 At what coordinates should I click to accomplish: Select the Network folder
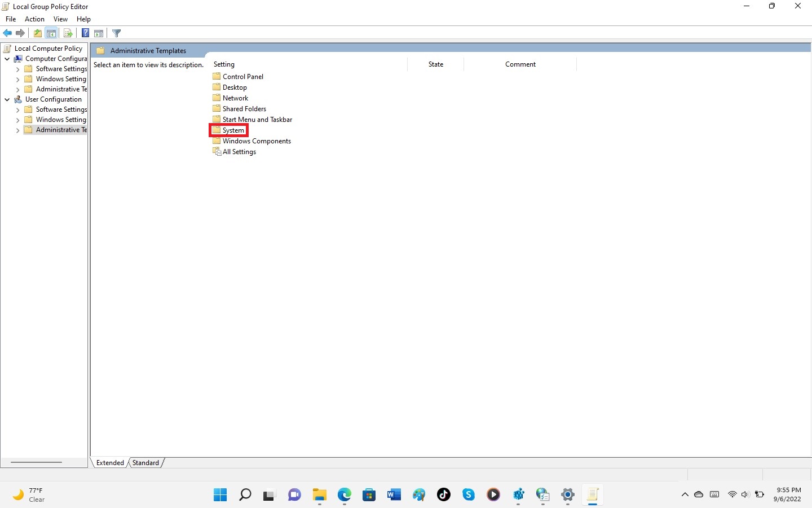tap(235, 98)
